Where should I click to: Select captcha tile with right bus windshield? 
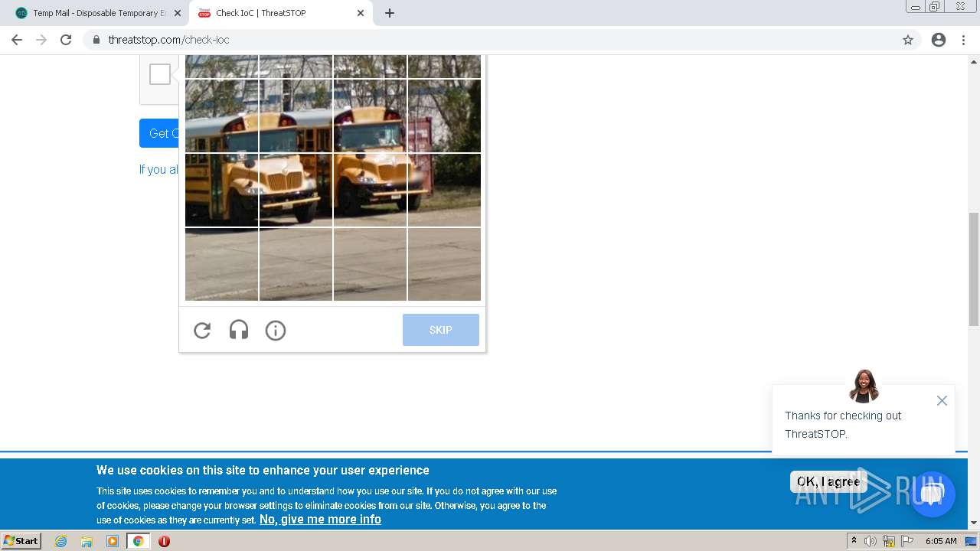coord(370,116)
